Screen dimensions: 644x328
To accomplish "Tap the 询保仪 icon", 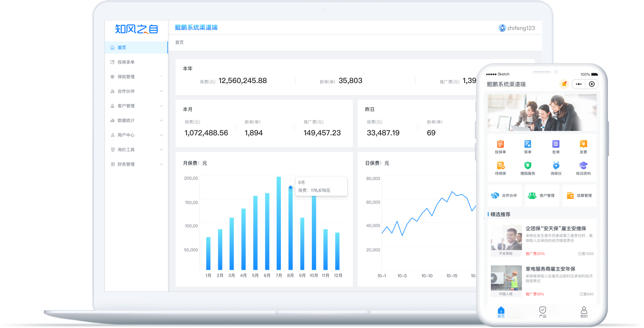I will 556,166.
